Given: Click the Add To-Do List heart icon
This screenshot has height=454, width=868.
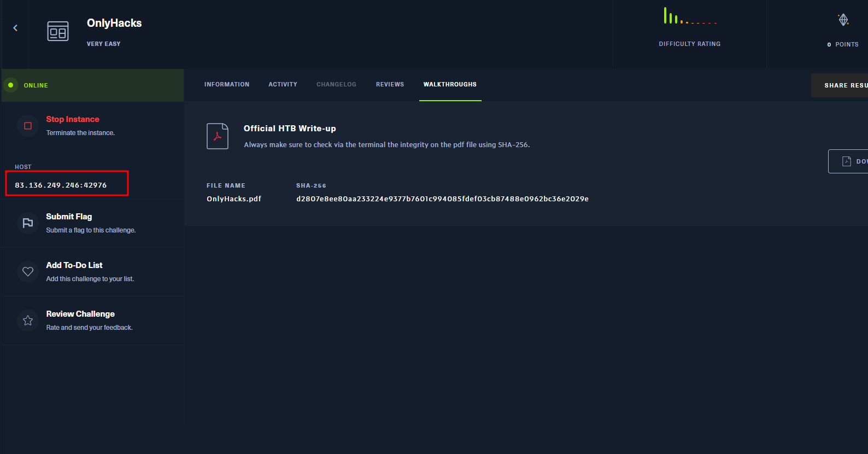Looking at the screenshot, I should 28,271.
